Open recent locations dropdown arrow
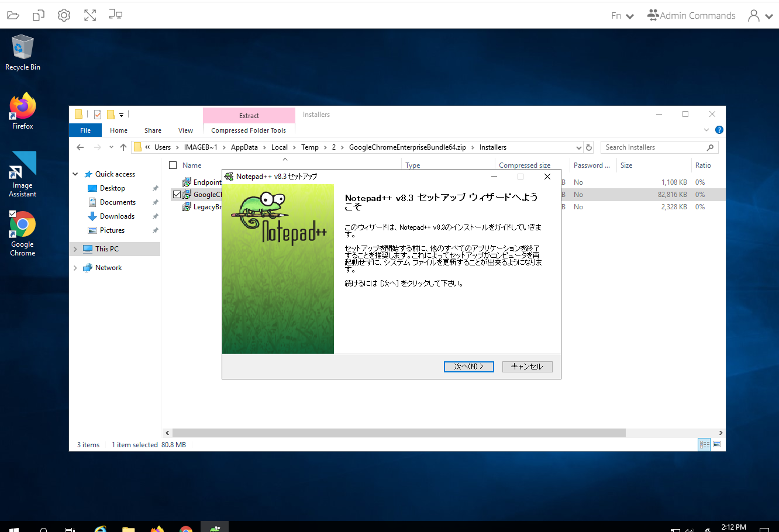This screenshot has height=532, width=779. tap(111, 147)
